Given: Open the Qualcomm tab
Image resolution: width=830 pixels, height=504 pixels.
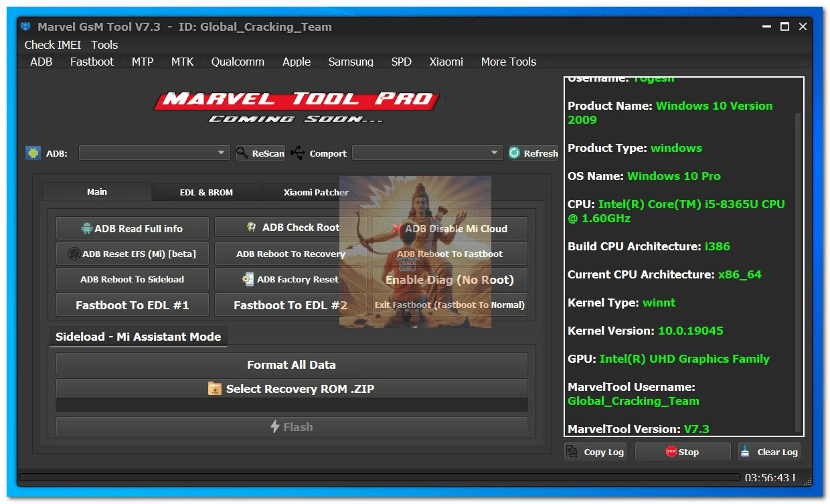Looking at the screenshot, I should (238, 62).
